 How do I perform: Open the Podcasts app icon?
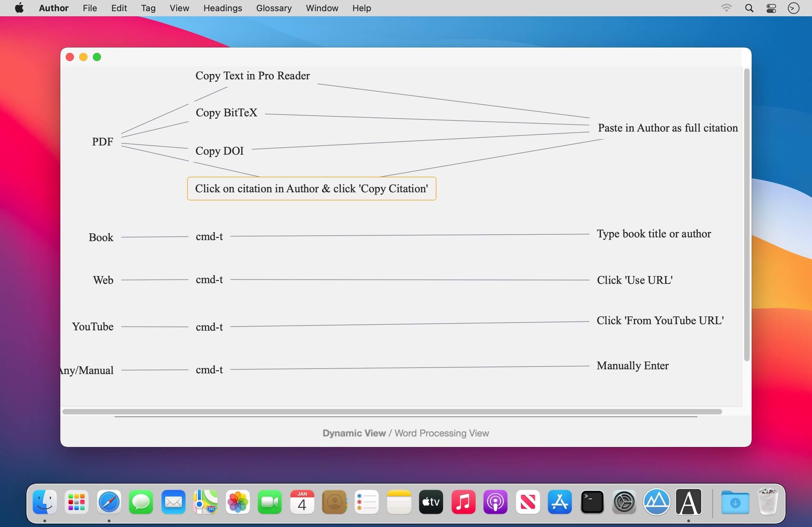(x=495, y=502)
